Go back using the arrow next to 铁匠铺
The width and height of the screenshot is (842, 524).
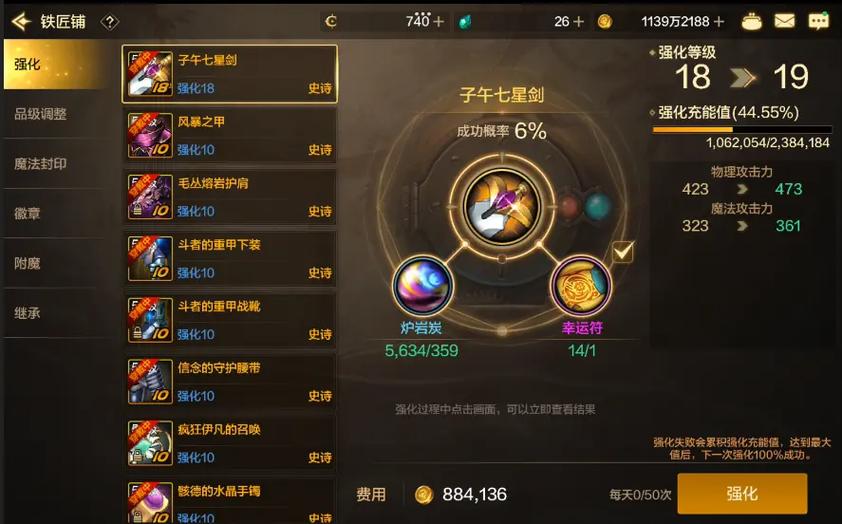pyautogui.click(x=21, y=21)
